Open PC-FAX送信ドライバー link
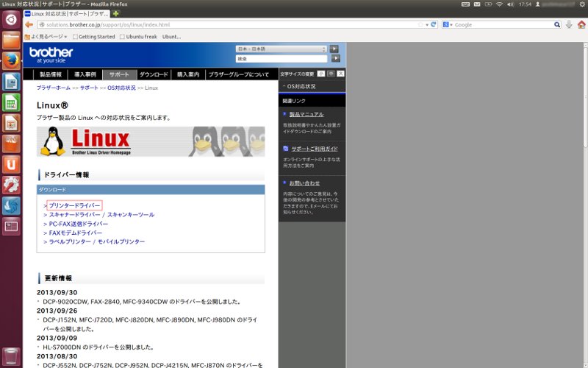This screenshot has height=368, width=588. (79, 224)
